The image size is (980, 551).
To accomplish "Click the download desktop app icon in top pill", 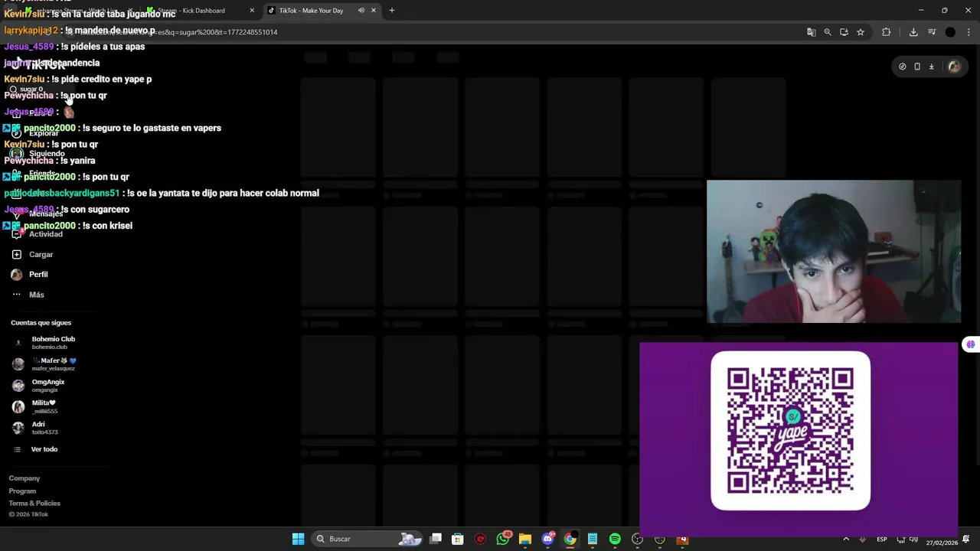I will (x=932, y=67).
